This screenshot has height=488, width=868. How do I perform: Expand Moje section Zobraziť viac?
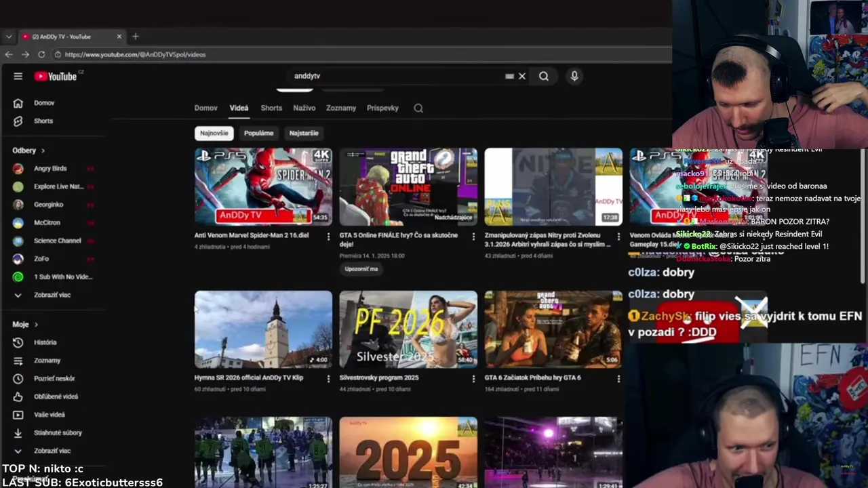(x=53, y=451)
